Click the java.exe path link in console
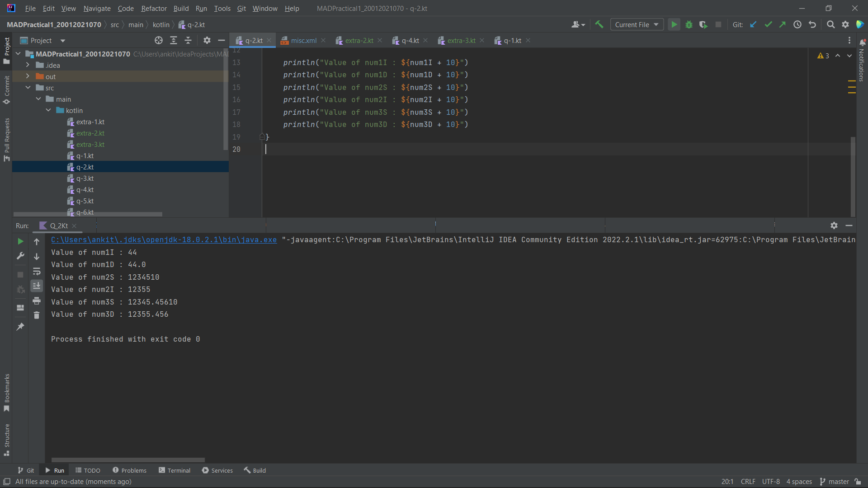868x488 pixels. pos(164,240)
